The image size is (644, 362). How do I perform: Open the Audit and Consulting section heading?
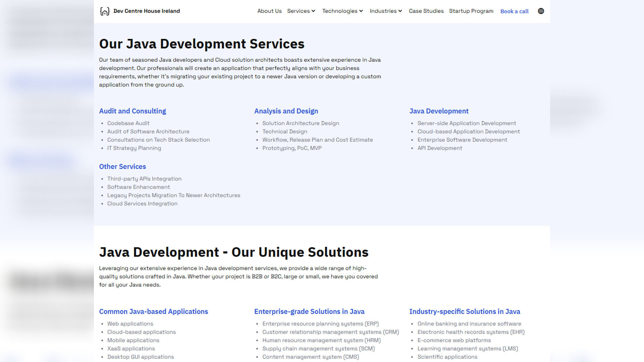[x=132, y=111]
